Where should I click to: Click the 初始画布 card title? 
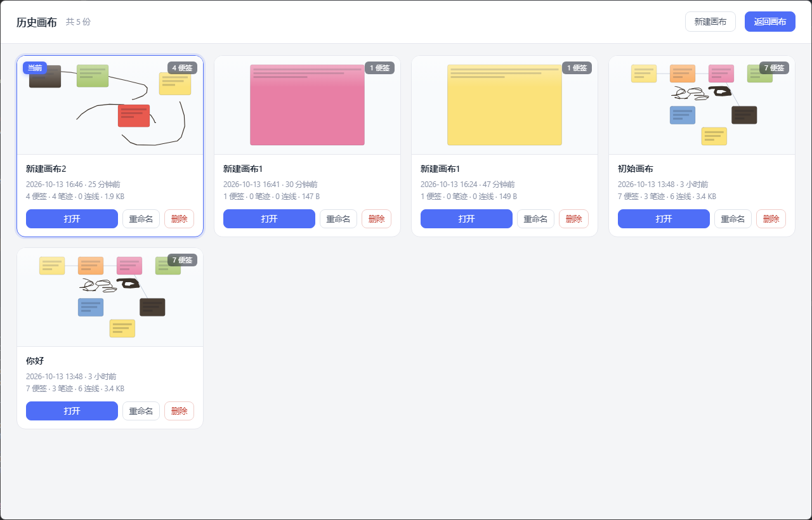[636, 169]
